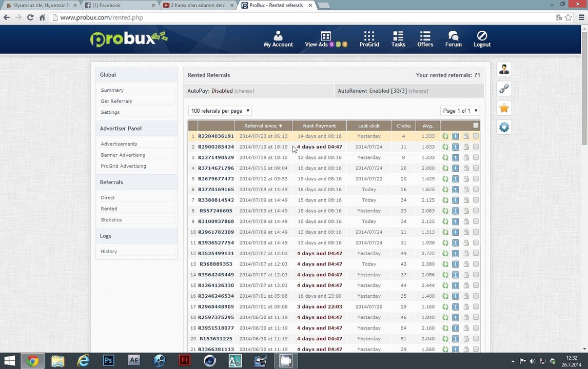Click the user avatar side icon
Screen dimensions: 588x369
click(x=504, y=69)
